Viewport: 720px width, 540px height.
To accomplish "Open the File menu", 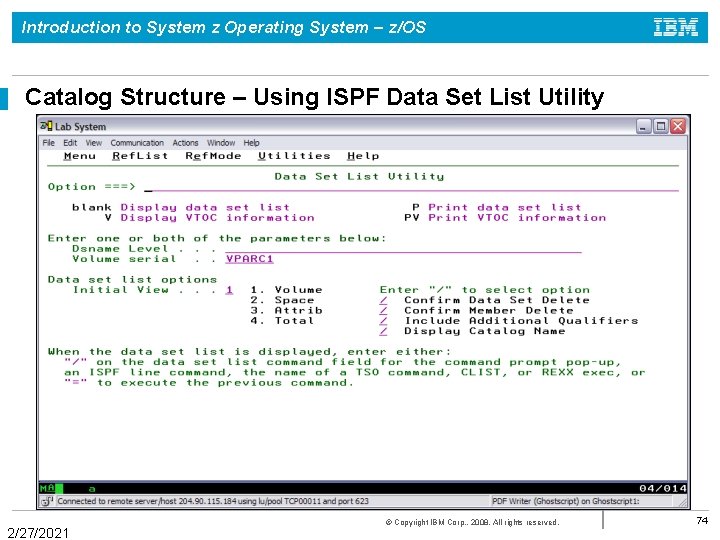I will point(48,143).
